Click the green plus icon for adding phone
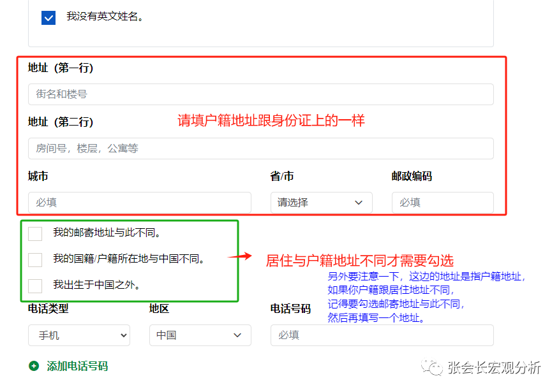Image resolution: width=559 pixels, height=392 pixels. [34, 366]
